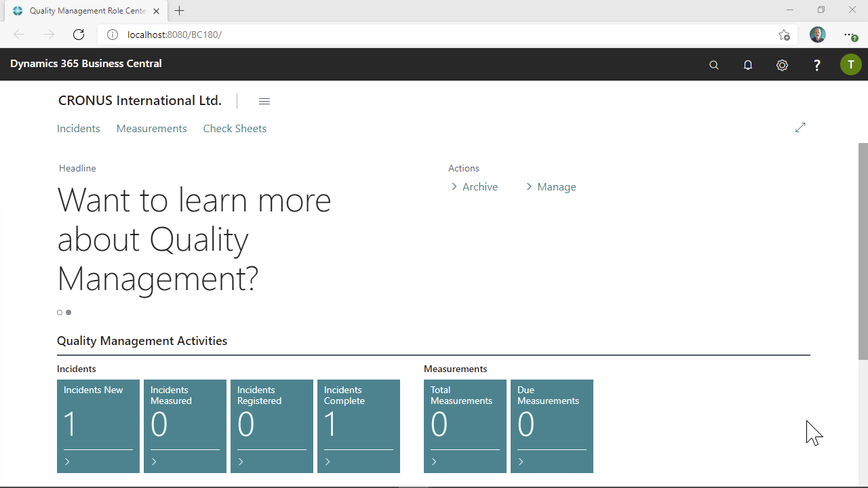Open the Incidents Complete tile count
The image size is (868, 488).
click(x=331, y=425)
